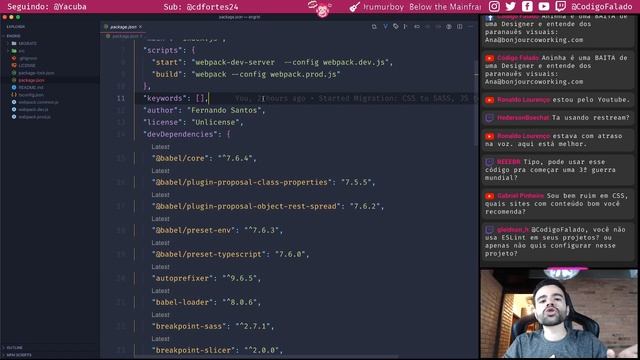Viewport: 640px width, 360px height.
Task: Open README.md in the explorer
Action: tap(31, 87)
